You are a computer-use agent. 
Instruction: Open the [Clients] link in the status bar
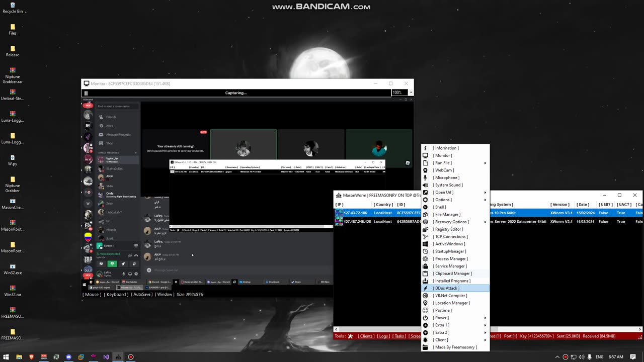(x=366, y=336)
